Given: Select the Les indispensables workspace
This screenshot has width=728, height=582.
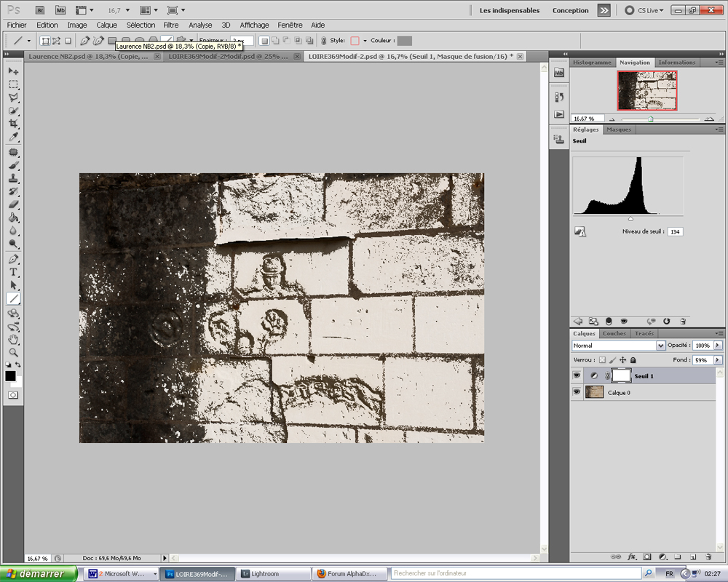Looking at the screenshot, I should 510,10.
